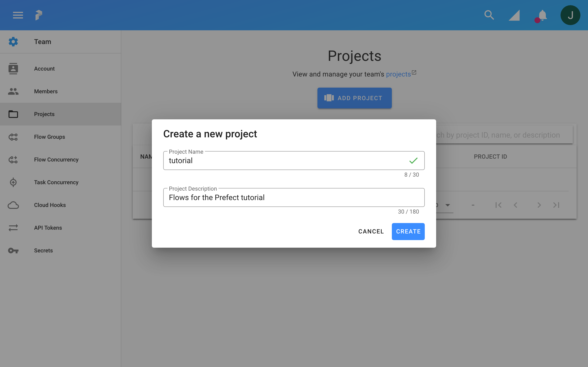Open the notifications bell

[542, 16]
